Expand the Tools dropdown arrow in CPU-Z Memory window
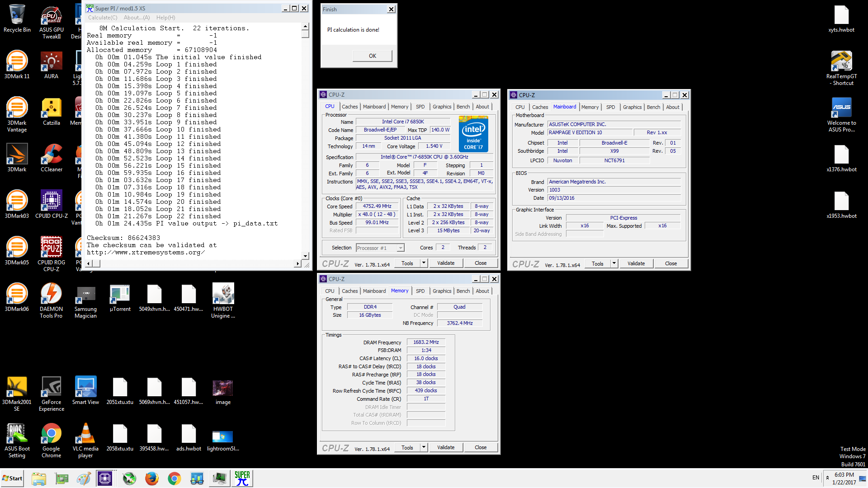This screenshot has width=868, height=488. click(424, 447)
